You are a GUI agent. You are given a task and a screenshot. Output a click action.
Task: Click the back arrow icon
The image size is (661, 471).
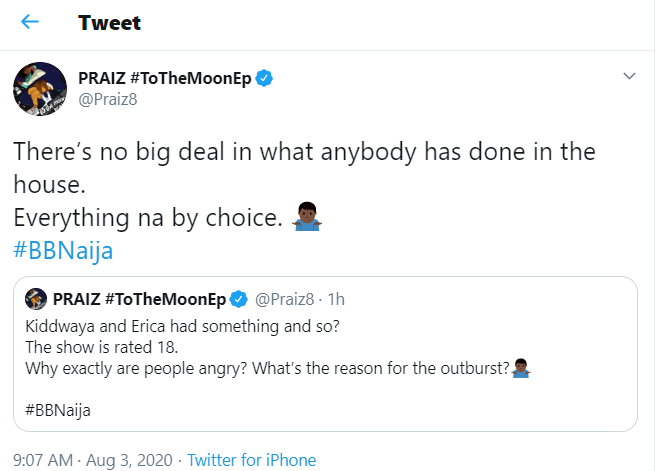point(30,22)
